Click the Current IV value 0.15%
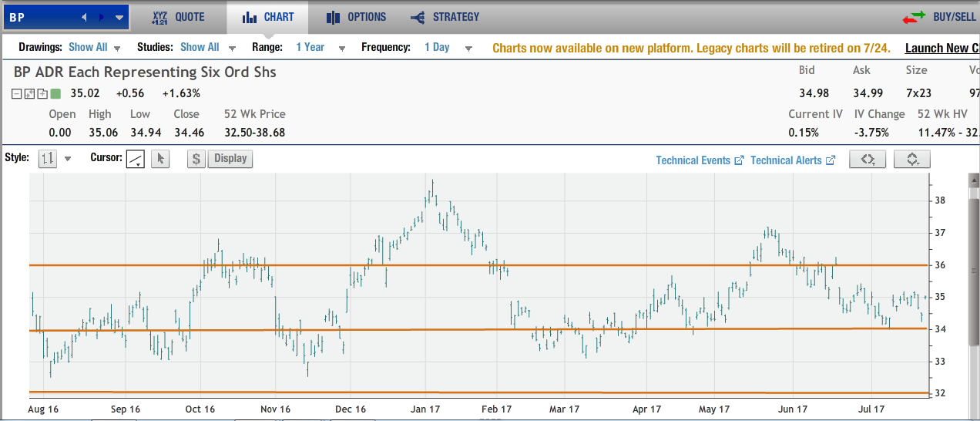Viewport: 980px width, 421px height. (x=804, y=133)
